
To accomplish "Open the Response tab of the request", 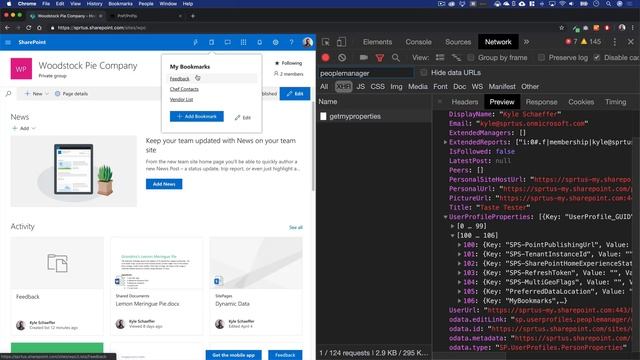I will [x=541, y=102].
